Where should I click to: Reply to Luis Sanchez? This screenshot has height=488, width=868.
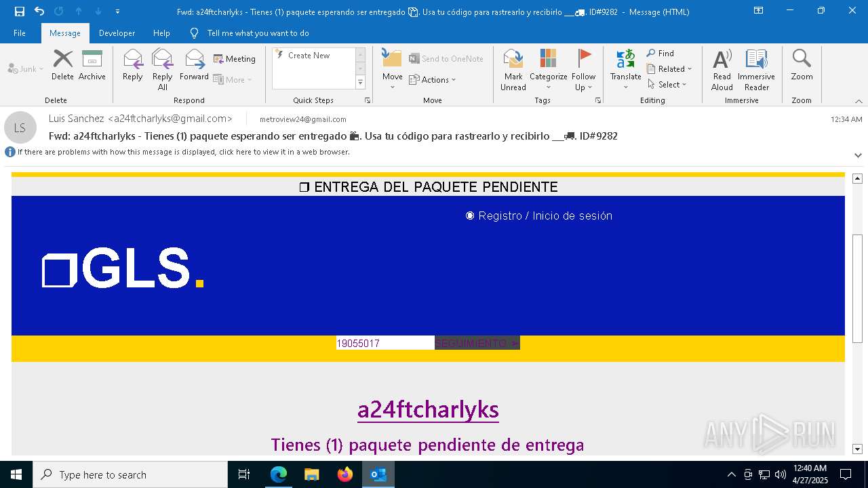tap(132, 65)
